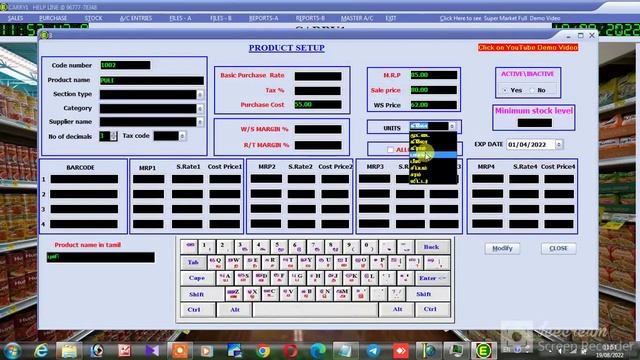The width and height of the screenshot is (640, 360).
Task: Adjust the No of decimals spinner
Action: pos(113,136)
